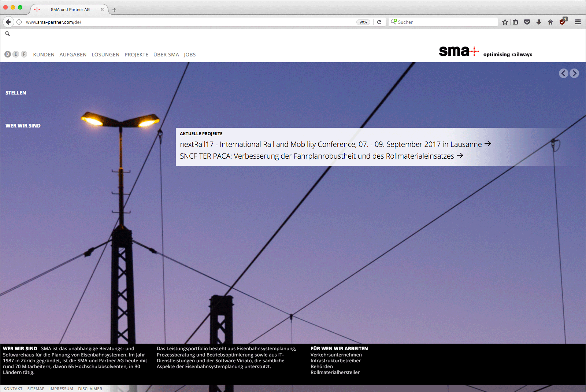Click the website magnifier search icon
The width and height of the screenshot is (586, 392).
[x=7, y=34]
